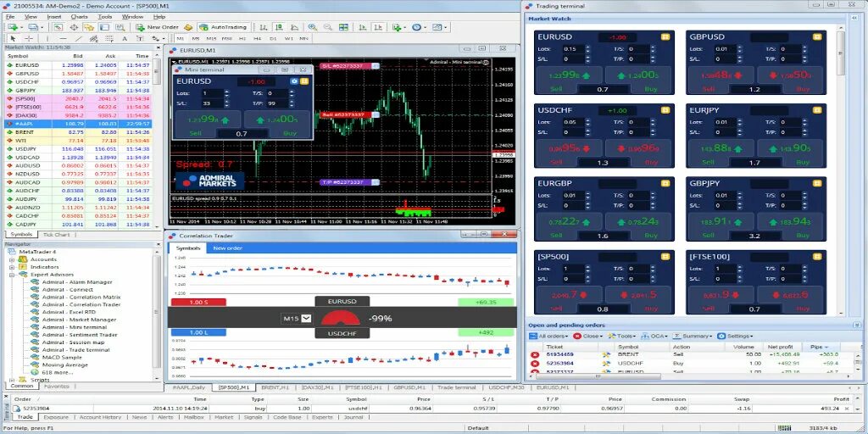Click the yellow icon on EURJPY tile
Viewport: 868px width, 434px height.
coord(816,110)
